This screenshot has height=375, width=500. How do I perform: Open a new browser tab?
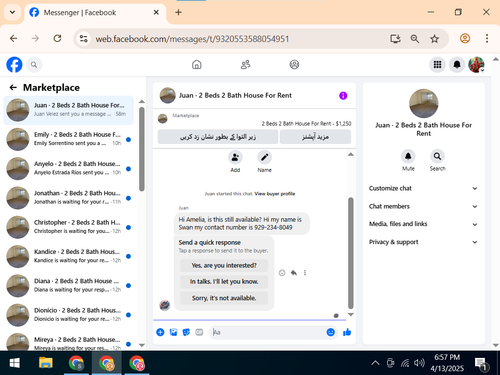(178, 12)
